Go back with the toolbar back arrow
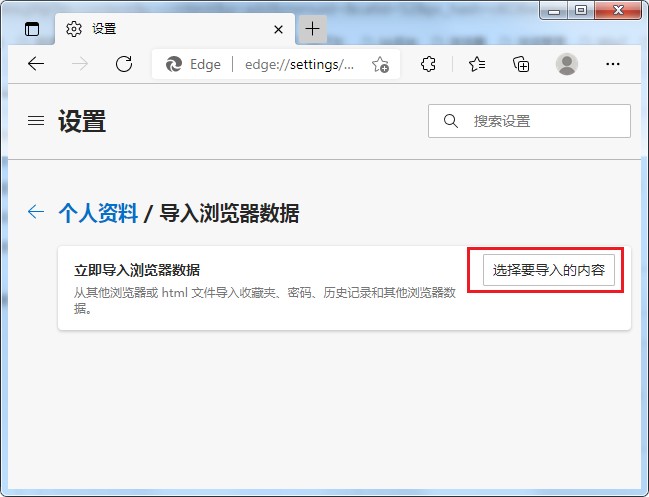Image resolution: width=649 pixels, height=497 pixels. [x=36, y=64]
